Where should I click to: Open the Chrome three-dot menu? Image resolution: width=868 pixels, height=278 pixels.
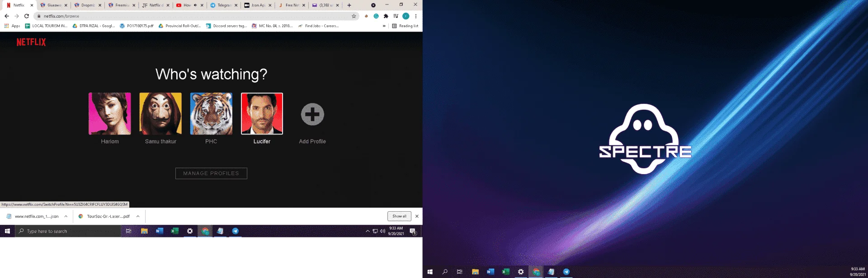tap(416, 16)
